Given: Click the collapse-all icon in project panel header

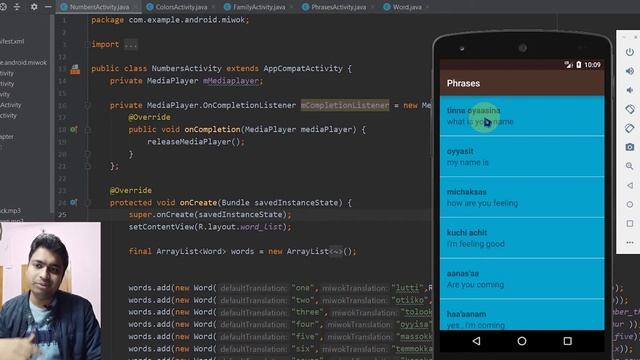Looking at the screenshot, I should [17, 7].
